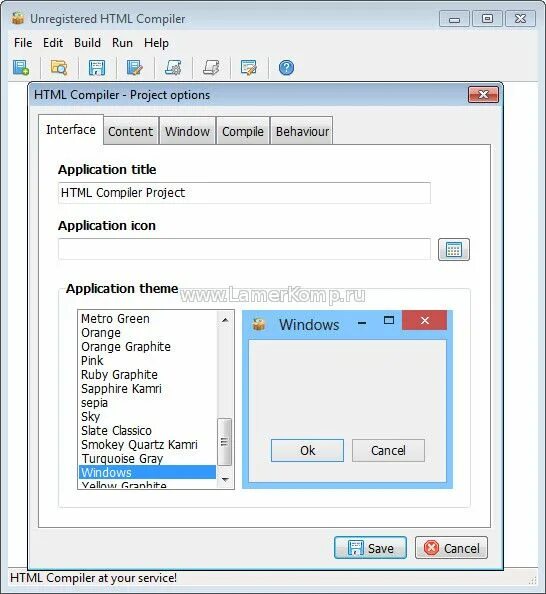Click the preview window maximize button
Image resolution: width=546 pixels, height=594 pixels.
[x=389, y=320]
